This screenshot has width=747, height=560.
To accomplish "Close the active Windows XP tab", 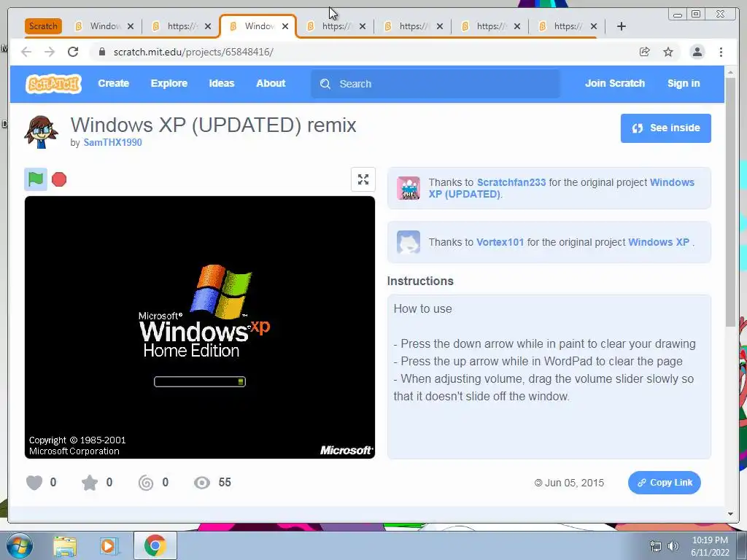I will [285, 26].
